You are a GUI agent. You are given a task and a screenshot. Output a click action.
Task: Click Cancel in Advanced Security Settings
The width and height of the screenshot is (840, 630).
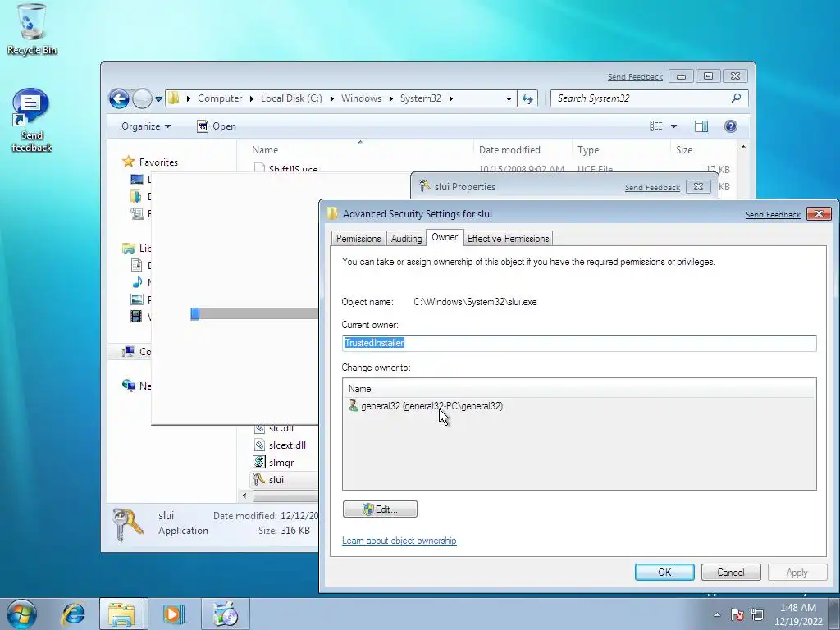click(x=731, y=572)
